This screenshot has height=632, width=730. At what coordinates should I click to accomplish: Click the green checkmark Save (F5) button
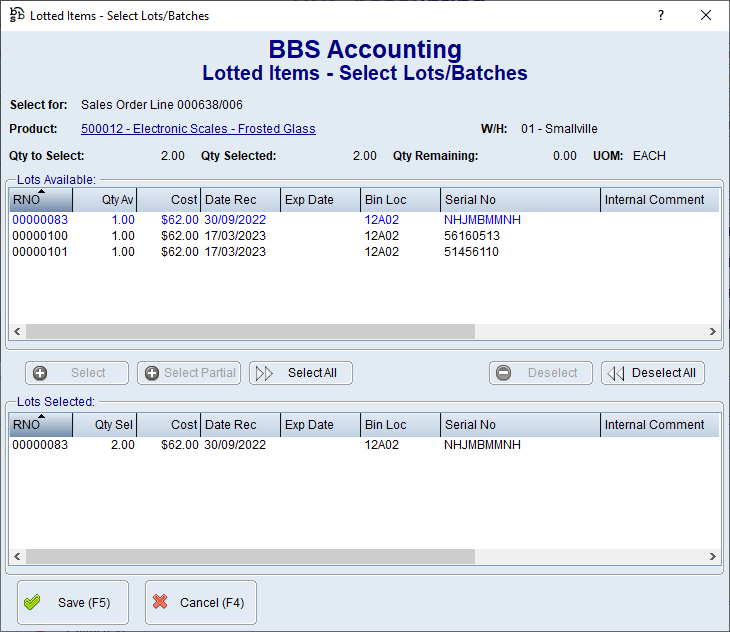[73, 603]
